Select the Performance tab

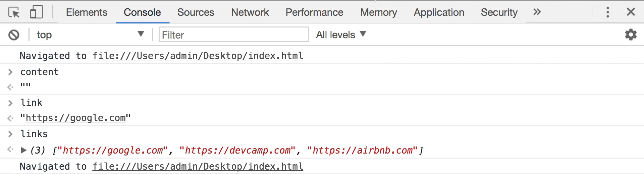314,12
